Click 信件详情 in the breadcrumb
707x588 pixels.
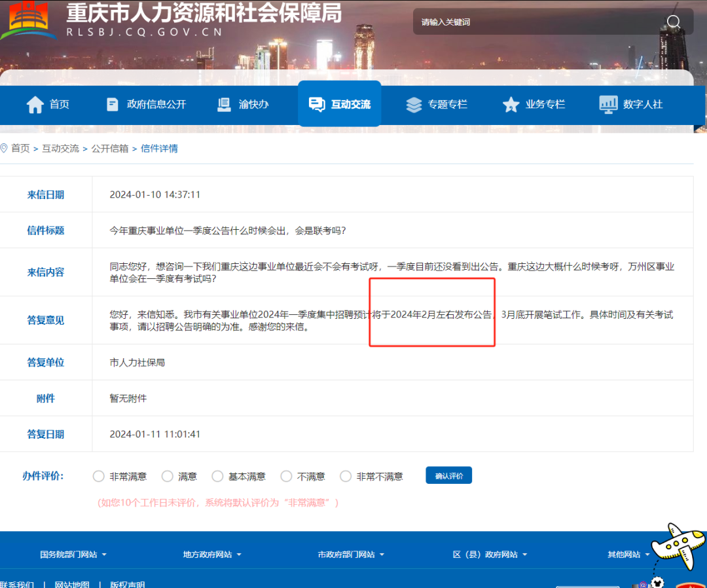click(159, 149)
